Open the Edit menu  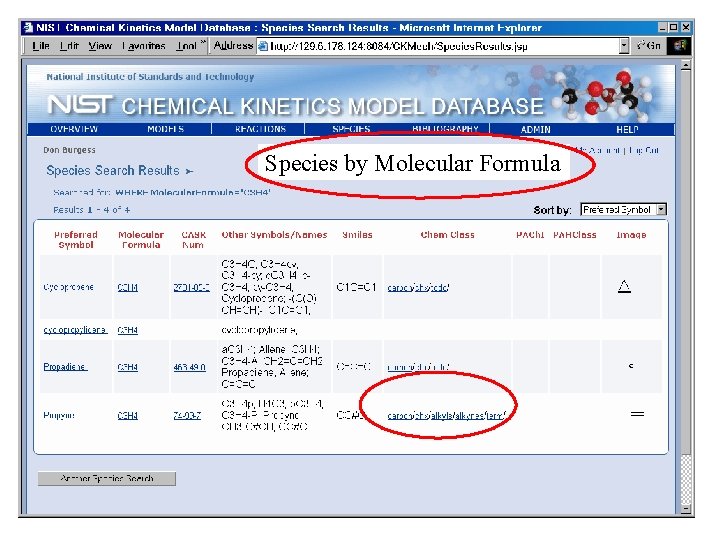(x=69, y=46)
